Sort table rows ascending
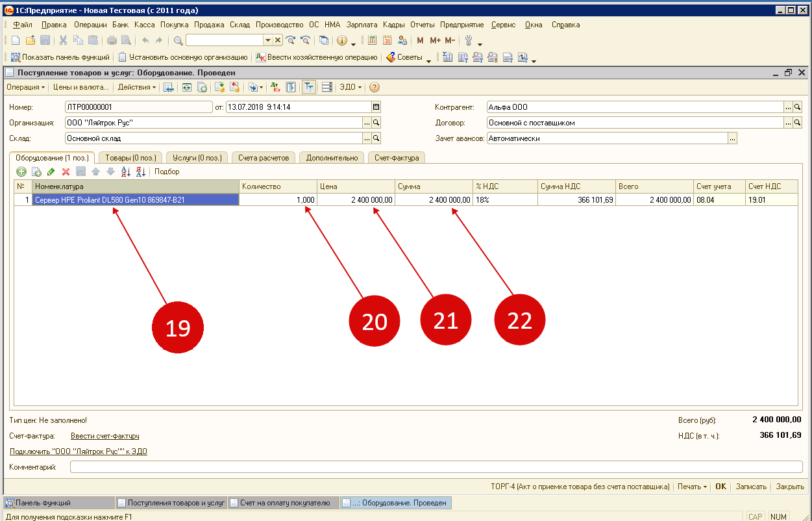Screen dimensions: 812x521 [x=126, y=172]
